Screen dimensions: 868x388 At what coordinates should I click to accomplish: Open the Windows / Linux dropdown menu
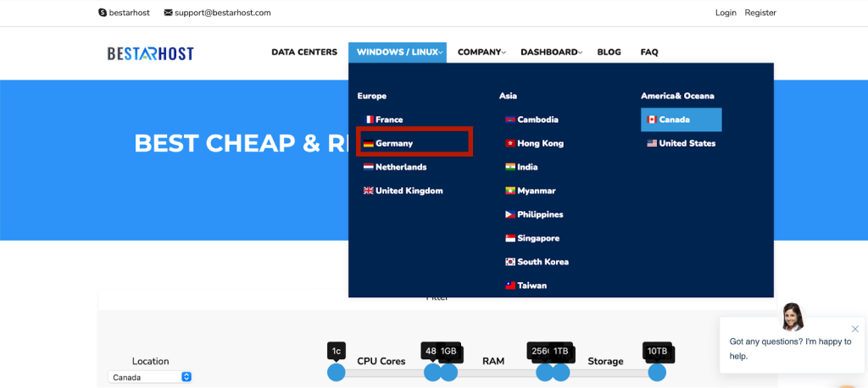click(398, 53)
